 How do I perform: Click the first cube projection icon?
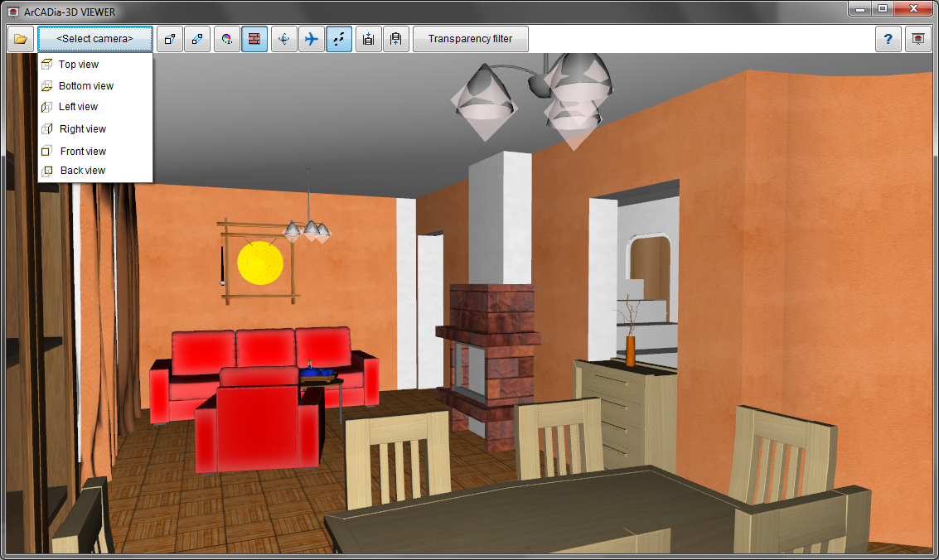[x=170, y=39]
